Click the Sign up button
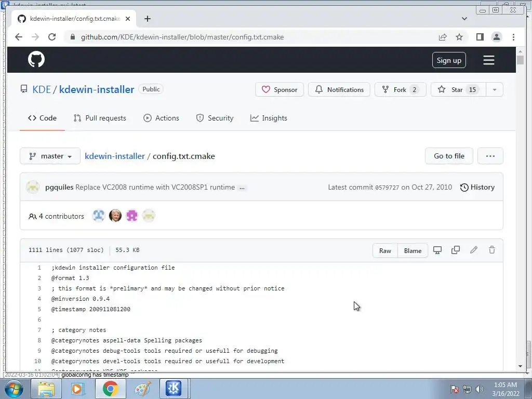This screenshot has height=399, width=532. (449, 60)
